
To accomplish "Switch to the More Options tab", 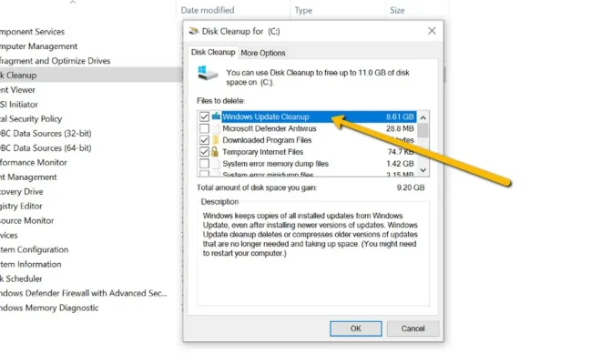I will (263, 53).
